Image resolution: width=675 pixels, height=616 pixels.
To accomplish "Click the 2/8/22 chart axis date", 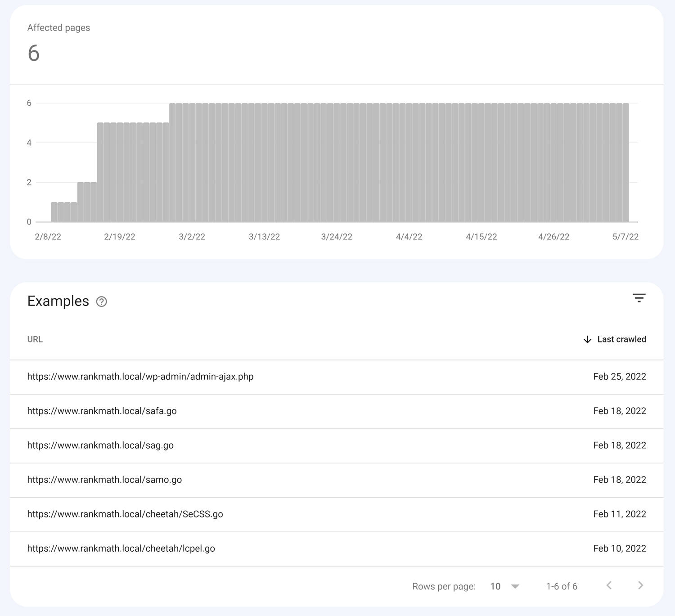I will 48,237.
